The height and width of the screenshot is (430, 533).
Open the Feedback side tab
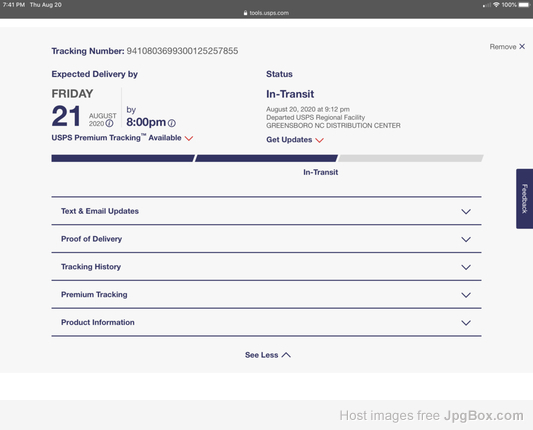pos(525,199)
